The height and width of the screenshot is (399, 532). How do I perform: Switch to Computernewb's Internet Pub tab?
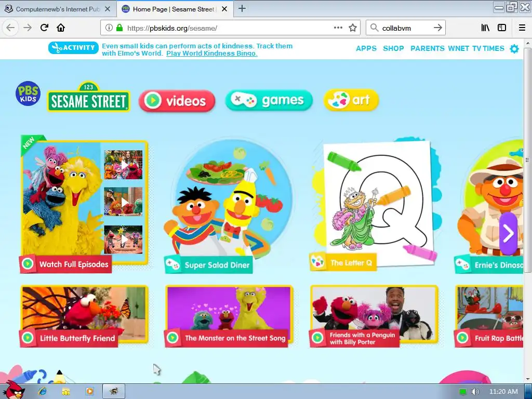[58, 9]
